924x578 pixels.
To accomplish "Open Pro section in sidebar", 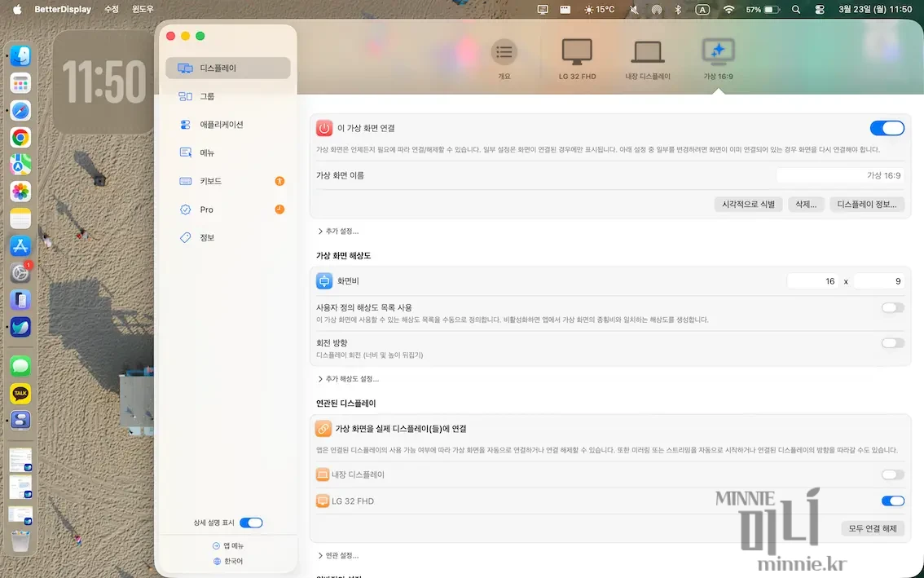I will 228,210.
